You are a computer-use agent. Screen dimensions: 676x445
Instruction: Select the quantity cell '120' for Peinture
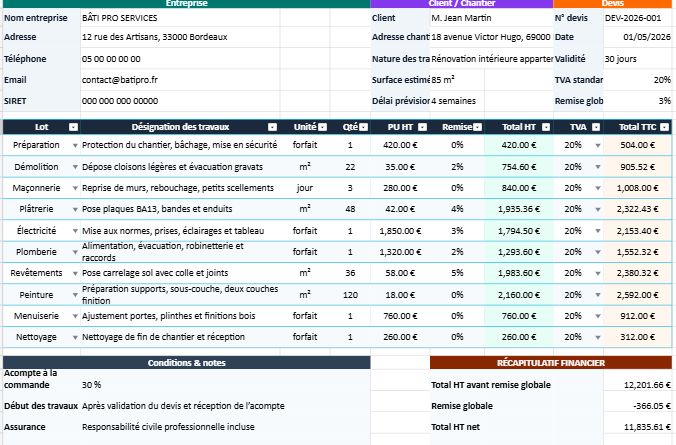click(350, 295)
